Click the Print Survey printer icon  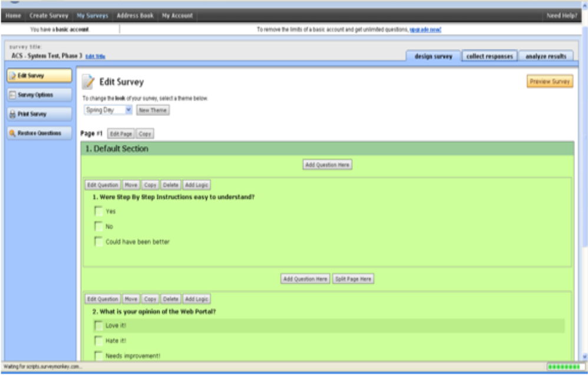point(13,114)
